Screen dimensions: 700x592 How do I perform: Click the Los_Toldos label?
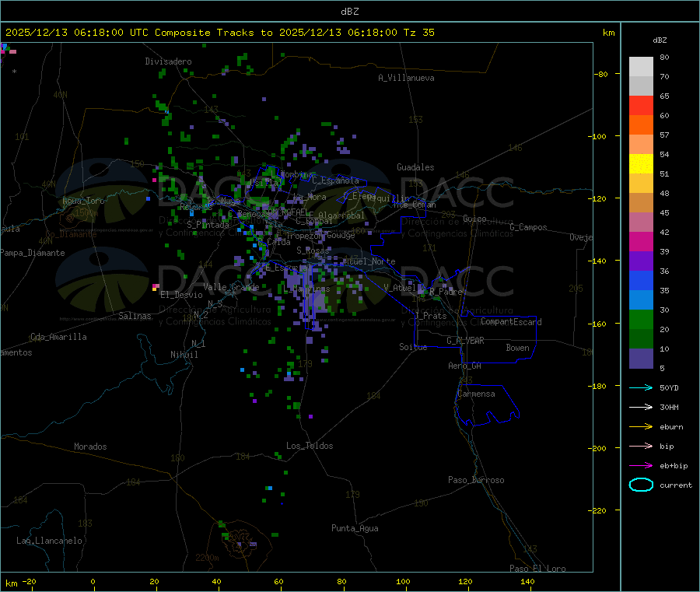310,446
